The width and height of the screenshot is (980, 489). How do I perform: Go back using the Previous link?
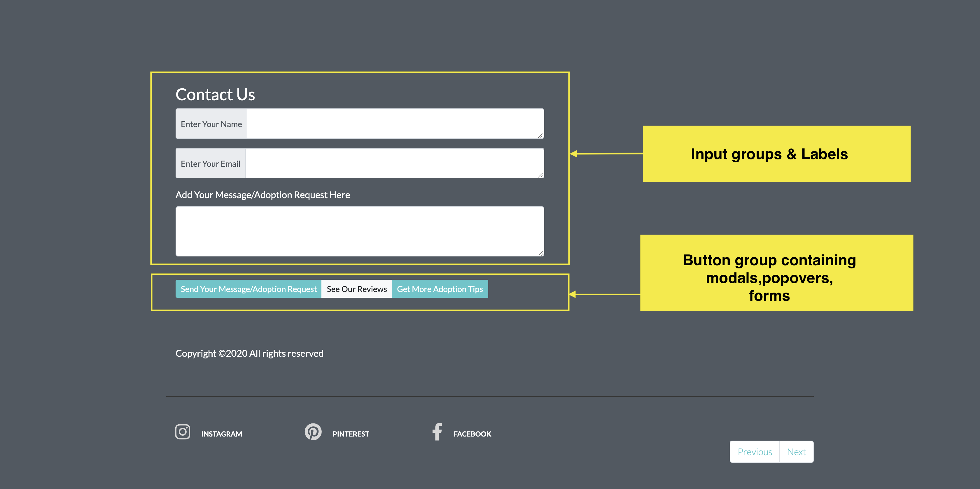point(755,452)
